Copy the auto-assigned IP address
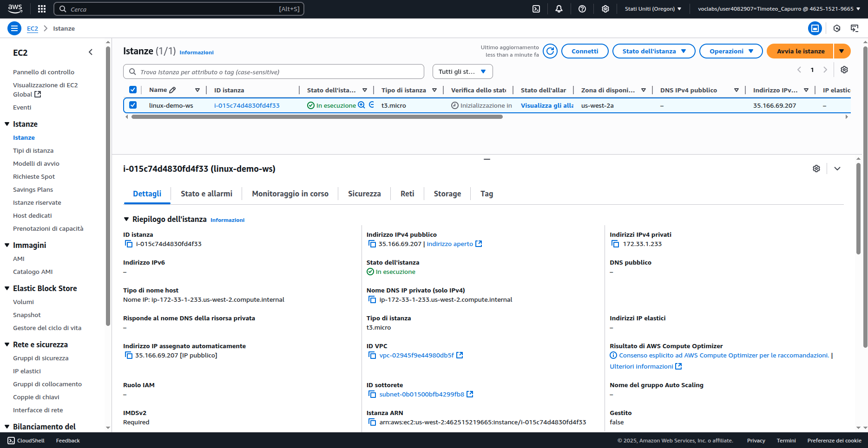This screenshot has height=448, width=868. click(129, 355)
